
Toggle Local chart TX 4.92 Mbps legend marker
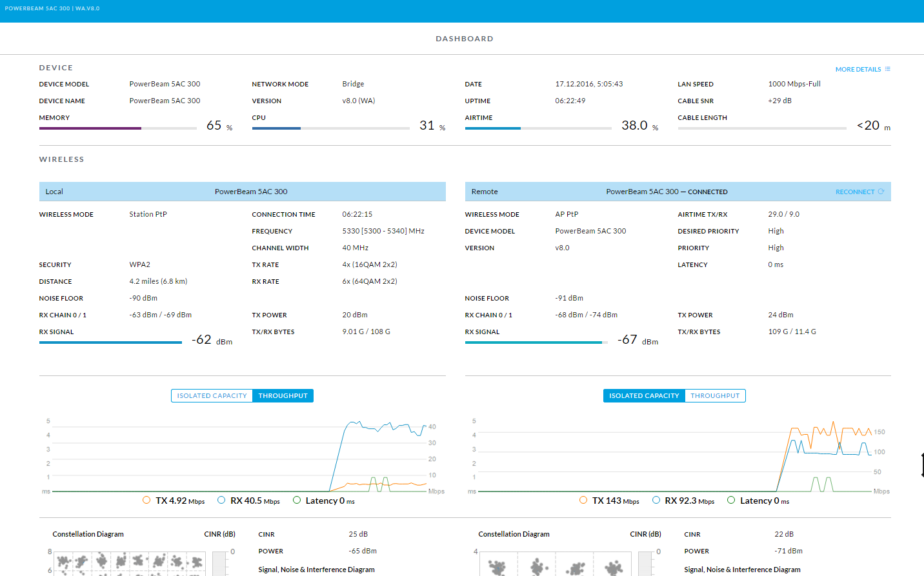click(x=146, y=500)
